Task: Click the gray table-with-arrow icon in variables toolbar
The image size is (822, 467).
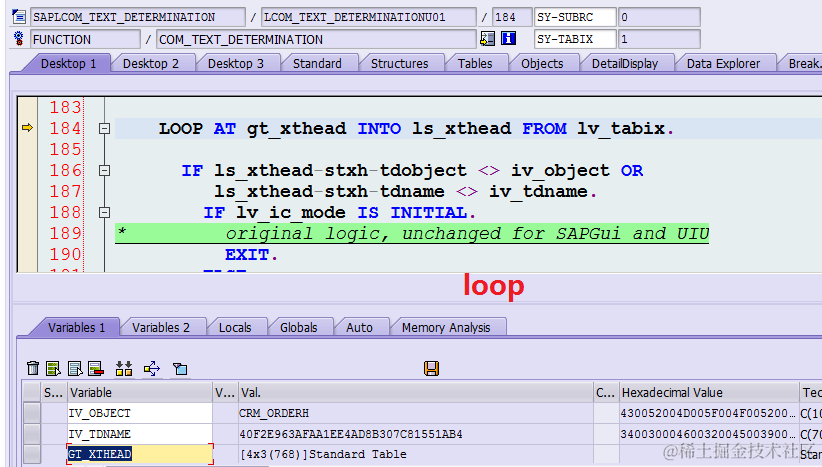Action: pyautogui.click(x=75, y=368)
